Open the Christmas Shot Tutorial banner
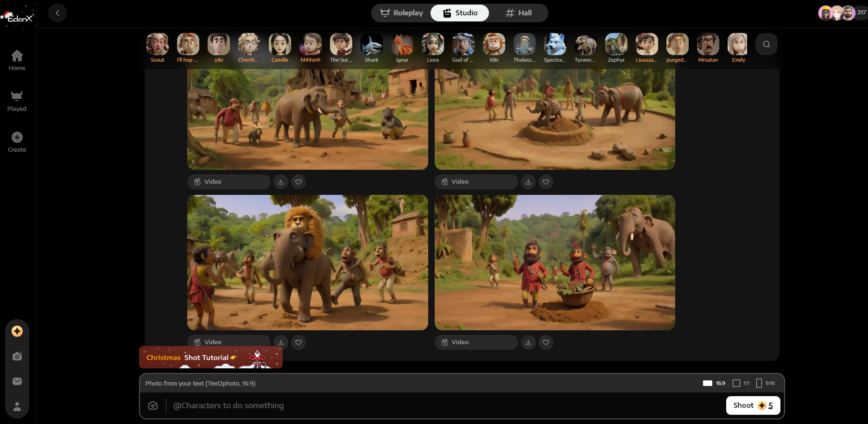This screenshot has height=424, width=868. pyautogui.click(x=210, y=357)
